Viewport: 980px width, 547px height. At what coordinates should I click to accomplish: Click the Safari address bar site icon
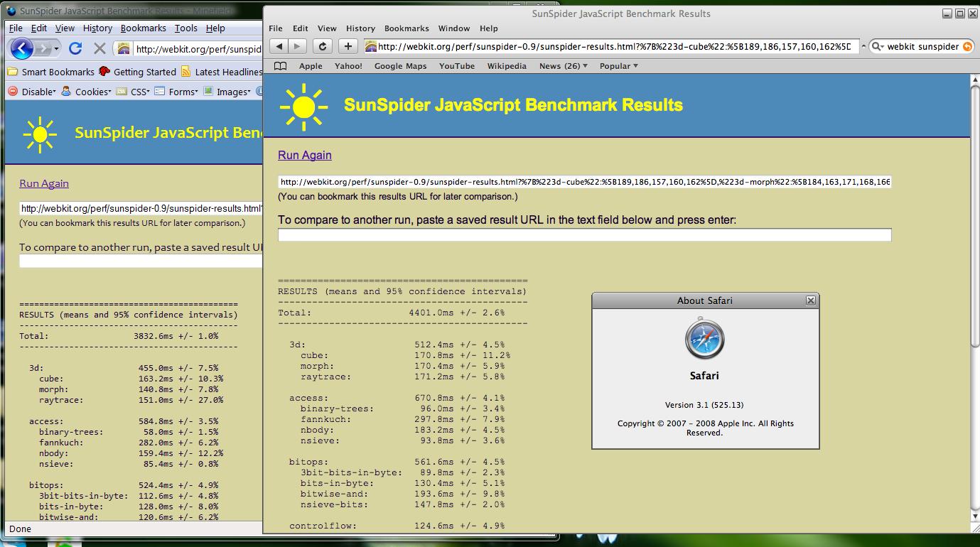[370, 46]
